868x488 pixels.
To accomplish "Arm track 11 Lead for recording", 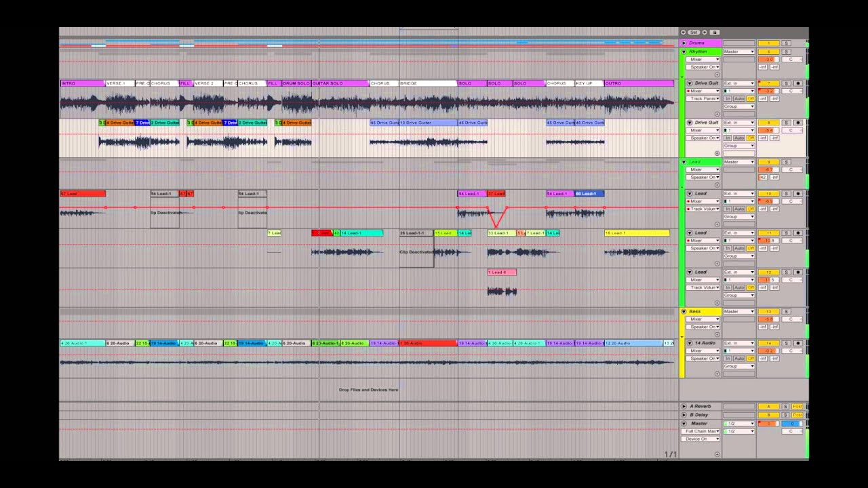I will 798,232.
